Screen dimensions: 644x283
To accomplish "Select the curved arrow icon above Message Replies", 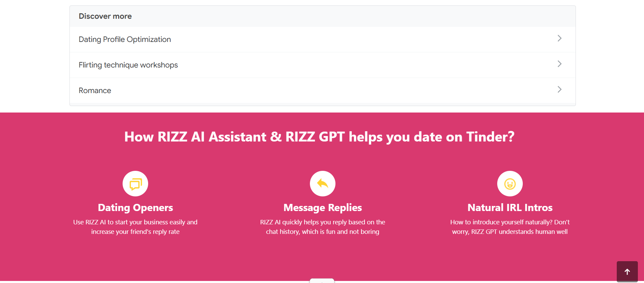I will click(x=323, y=183).
